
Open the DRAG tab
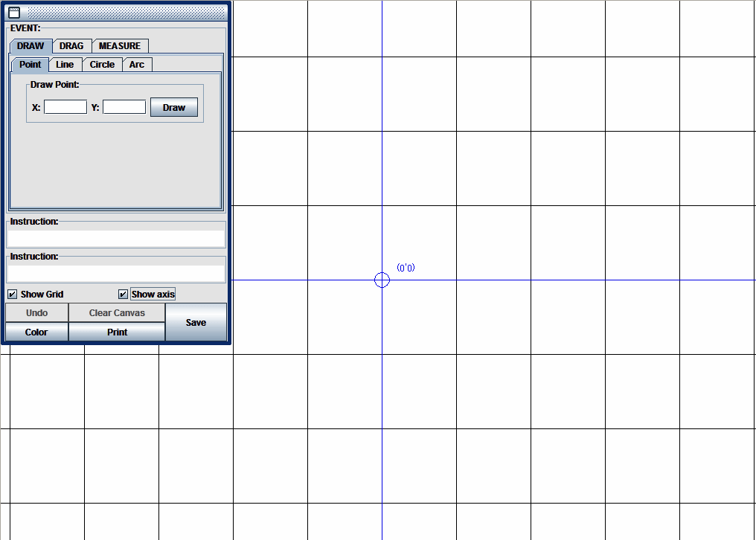pyautogui.click(x=71, y=46)
